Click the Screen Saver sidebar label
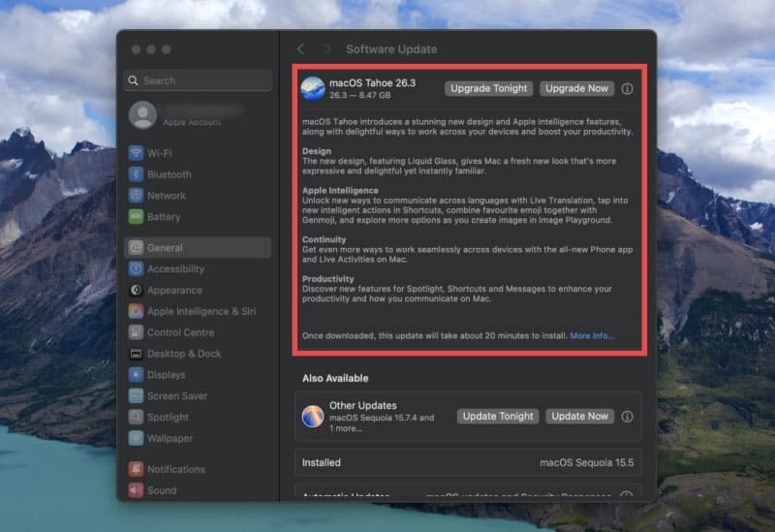Viewport: 775px width, 532px height. click(177, 396)
